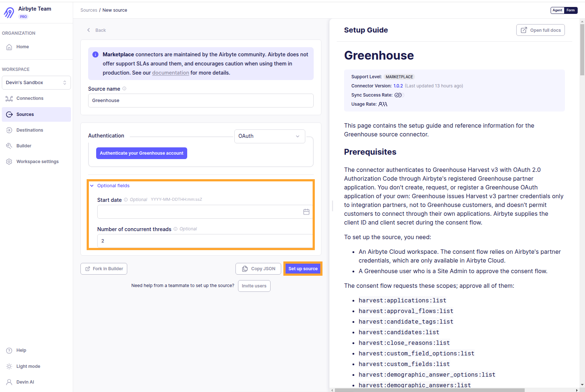Edit the Number of concurrent threads field
The height and width of the screenshot is (392, 585).
(x=205, y=241)
